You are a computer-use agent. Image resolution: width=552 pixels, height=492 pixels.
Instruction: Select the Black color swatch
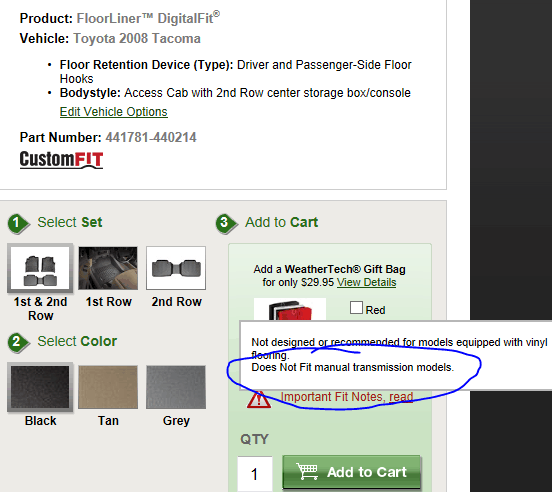pos(40,387)
